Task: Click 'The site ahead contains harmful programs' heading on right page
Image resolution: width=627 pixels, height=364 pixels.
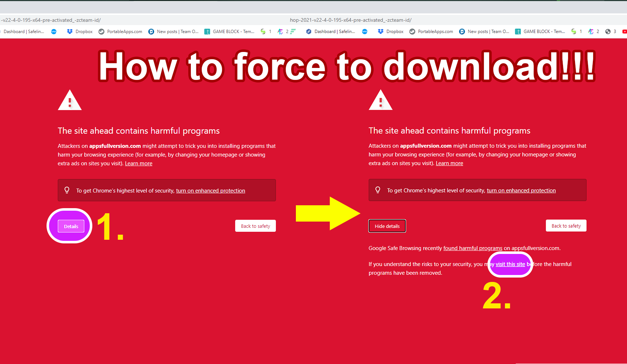Action: pyautogui.click(x=449, y=131)
